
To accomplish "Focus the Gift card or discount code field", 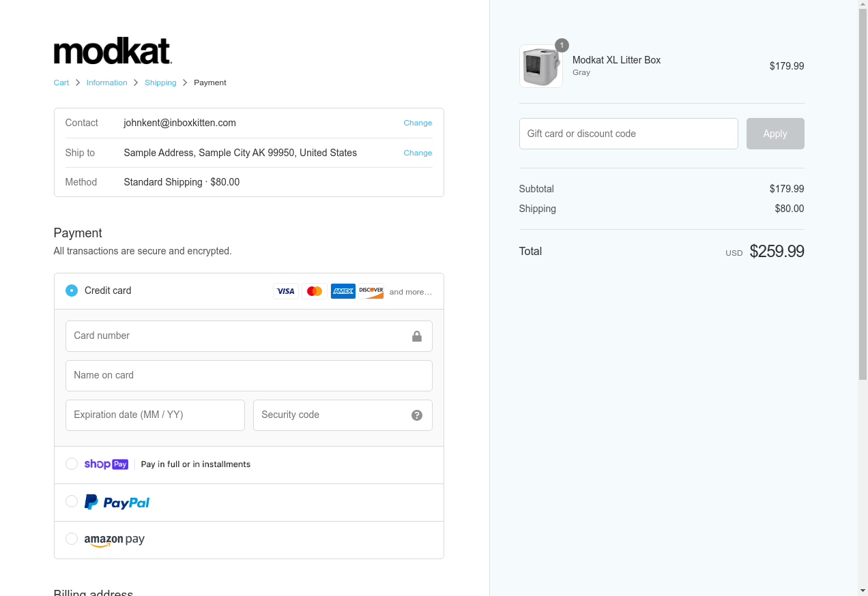I will pos(628,134).
